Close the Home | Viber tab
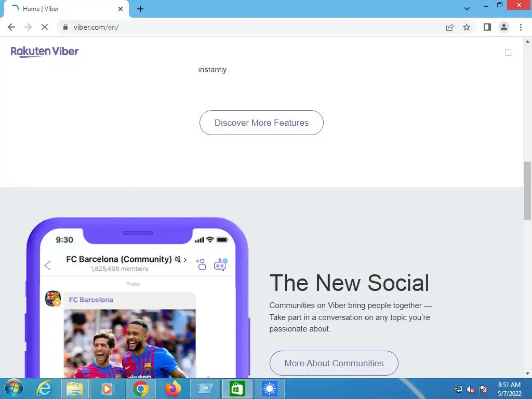This screenshot has height=399, width=532. point(121,9)
